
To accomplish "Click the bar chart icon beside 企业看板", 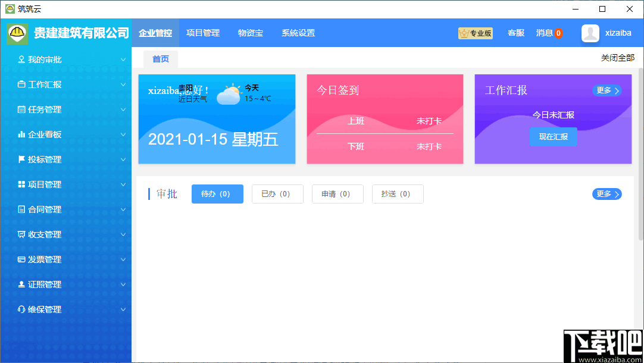I will (21, 134).
